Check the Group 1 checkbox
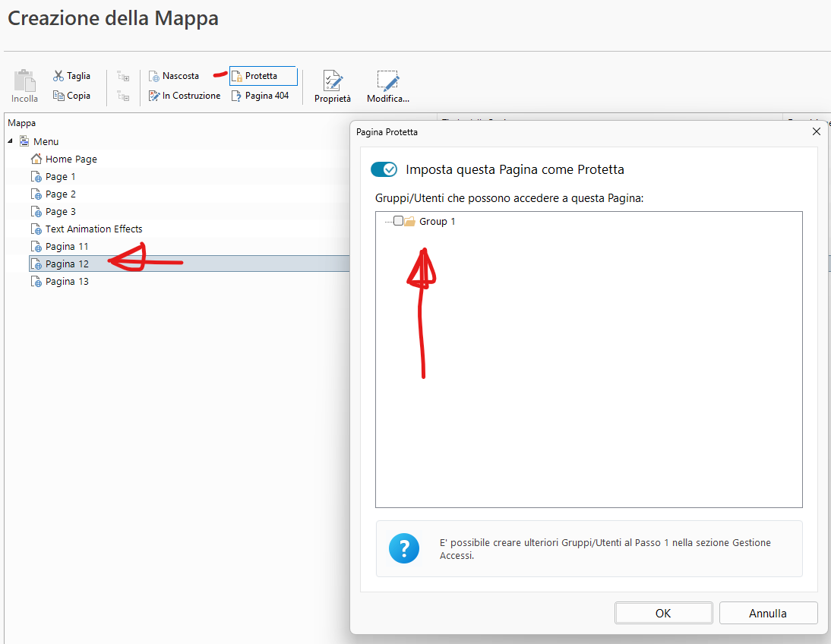This screenshot has height=644, width=831. click(398, 221)
